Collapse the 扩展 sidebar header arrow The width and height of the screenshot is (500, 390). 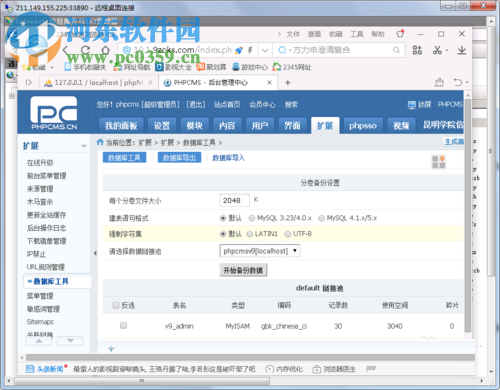pos(84,146)
